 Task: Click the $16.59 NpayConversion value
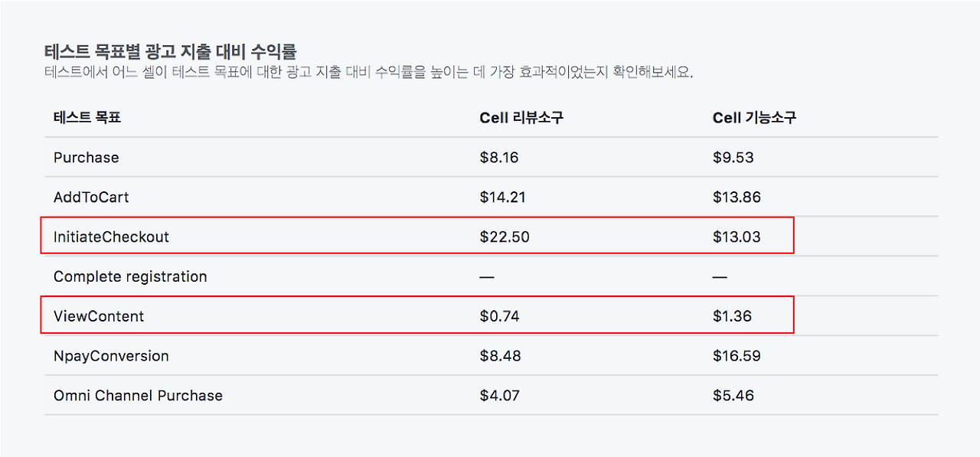click(737, 357)
